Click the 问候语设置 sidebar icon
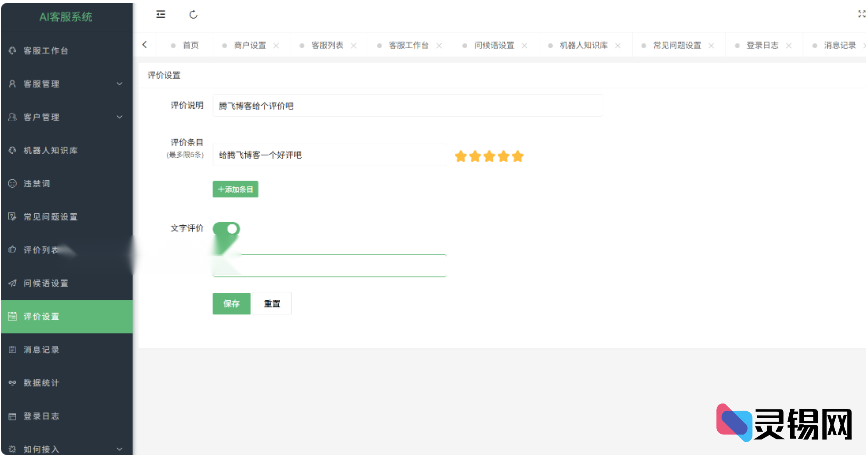The image size is (866, 455). 12,283
